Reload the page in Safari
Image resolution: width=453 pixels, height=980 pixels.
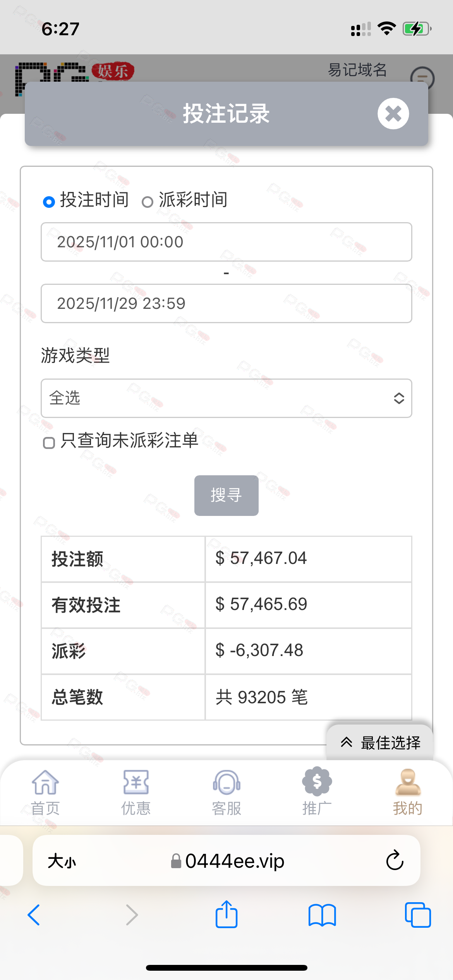[x=395, y=860]
